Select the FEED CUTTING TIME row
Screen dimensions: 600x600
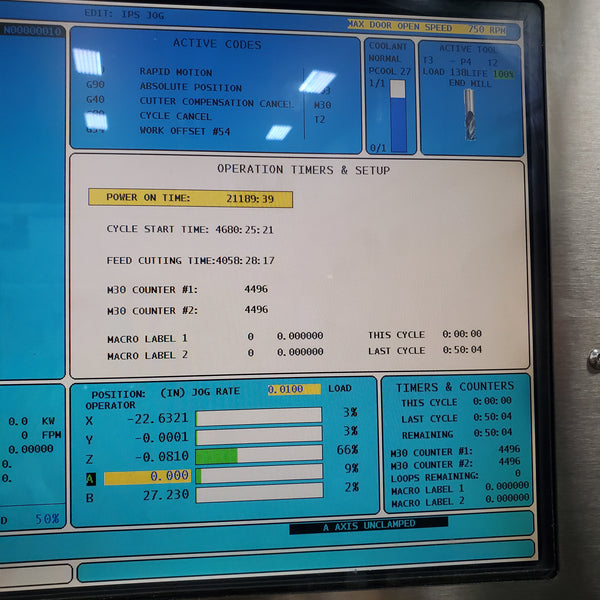pyautogui.click(x=190, y=261)
